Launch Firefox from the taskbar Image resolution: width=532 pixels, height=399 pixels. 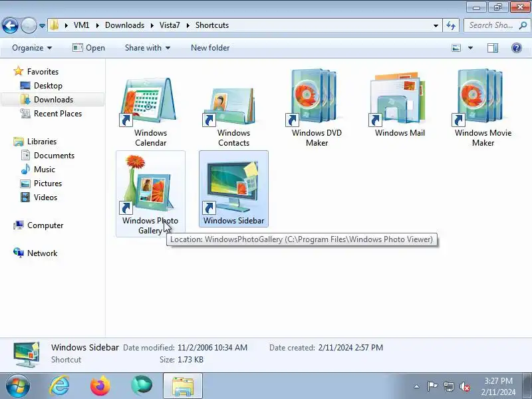pyautogui.click(x=100, y=386)
